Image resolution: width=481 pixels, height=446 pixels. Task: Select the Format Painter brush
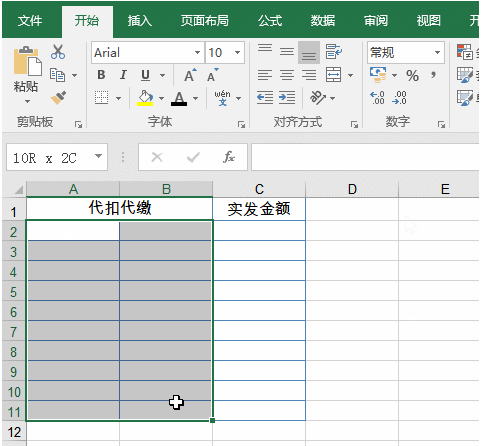pos(58,98)
